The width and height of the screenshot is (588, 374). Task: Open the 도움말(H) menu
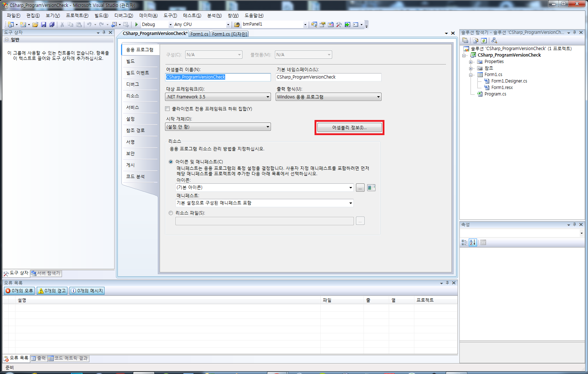[x=254, y=15]
